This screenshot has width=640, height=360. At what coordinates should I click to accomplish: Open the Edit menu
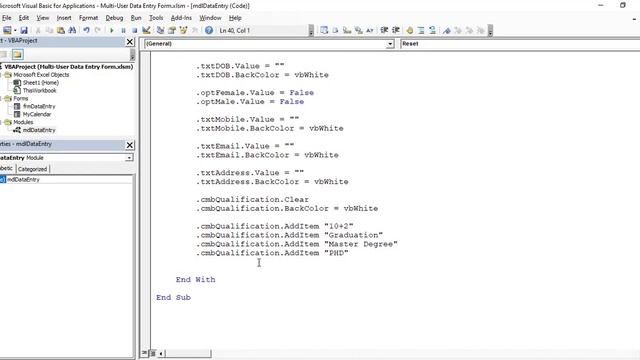(x=24, y=18)
